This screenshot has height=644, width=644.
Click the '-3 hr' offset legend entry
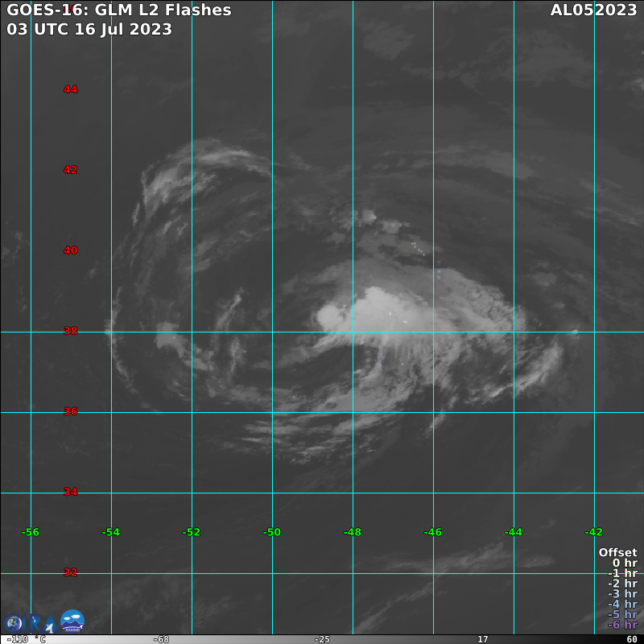[x=622, y=594]
